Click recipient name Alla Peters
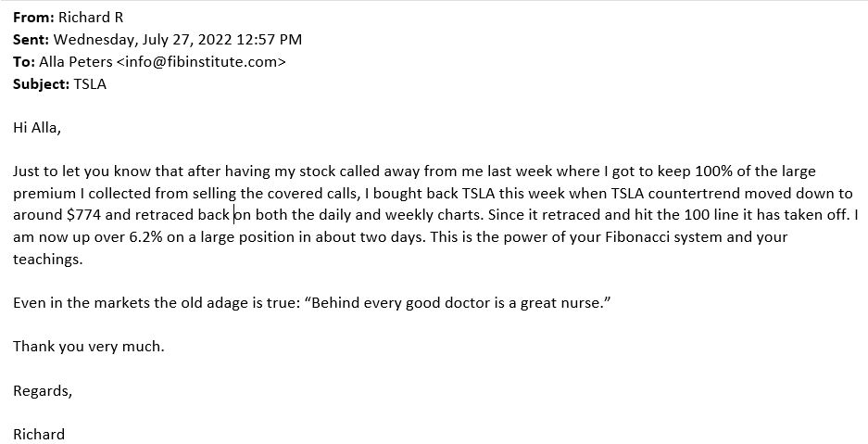This screenshot has width=868, height=444. point(75,62)
